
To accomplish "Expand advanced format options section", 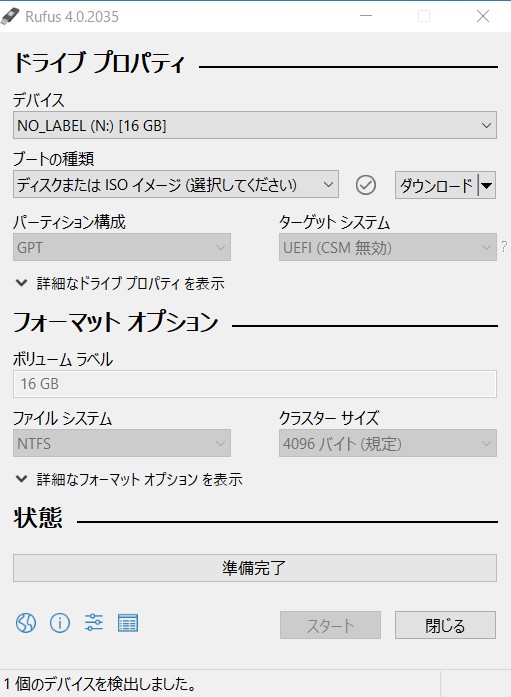I will pos(129,479).
